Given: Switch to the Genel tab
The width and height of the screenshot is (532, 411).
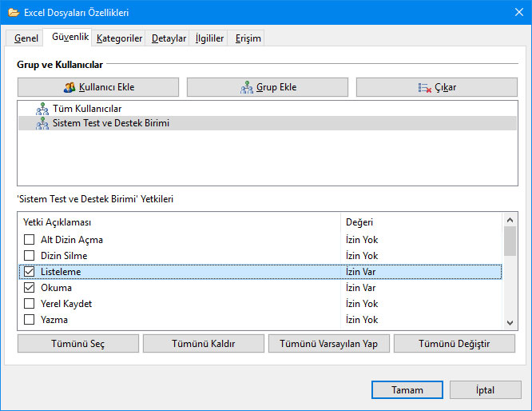Looking at the screenshot, I should [x=26, y=38].
